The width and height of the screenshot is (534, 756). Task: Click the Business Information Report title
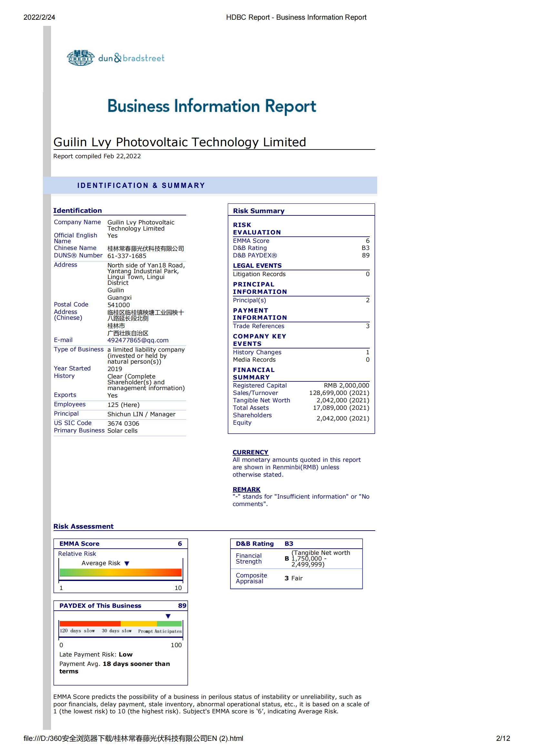coord(212,106)
